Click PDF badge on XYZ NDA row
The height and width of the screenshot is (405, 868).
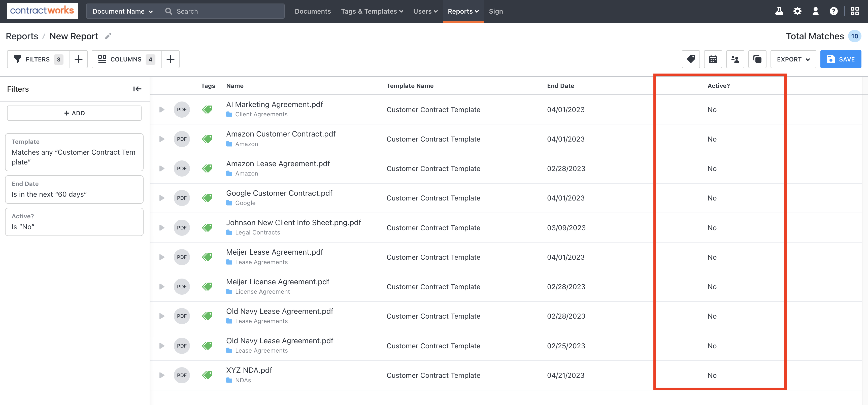[182, 375]
